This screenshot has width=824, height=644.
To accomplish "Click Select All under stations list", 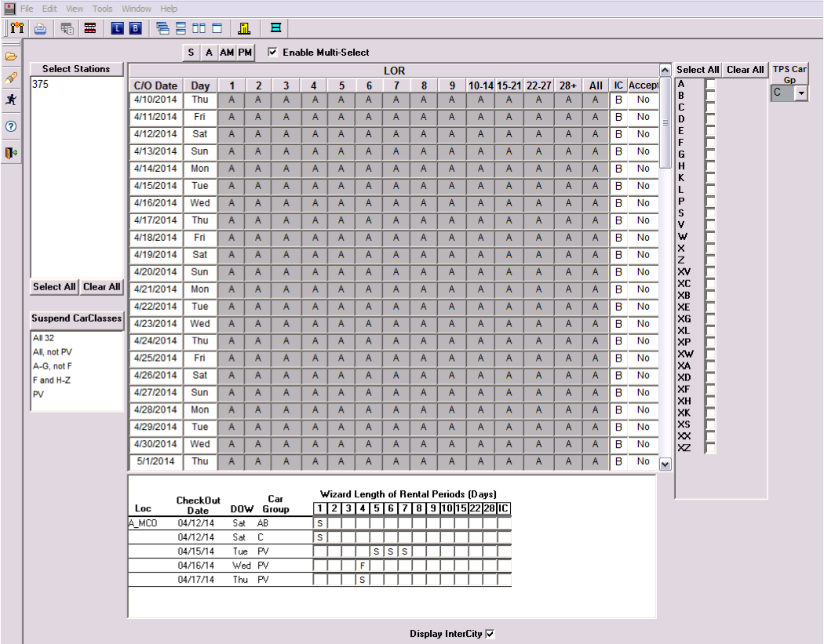I will 54,287.
